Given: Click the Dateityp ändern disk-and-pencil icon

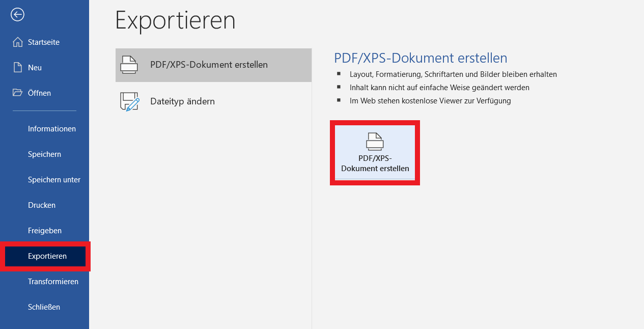Looking at the screenshot, I should click(x=129, y=101).
